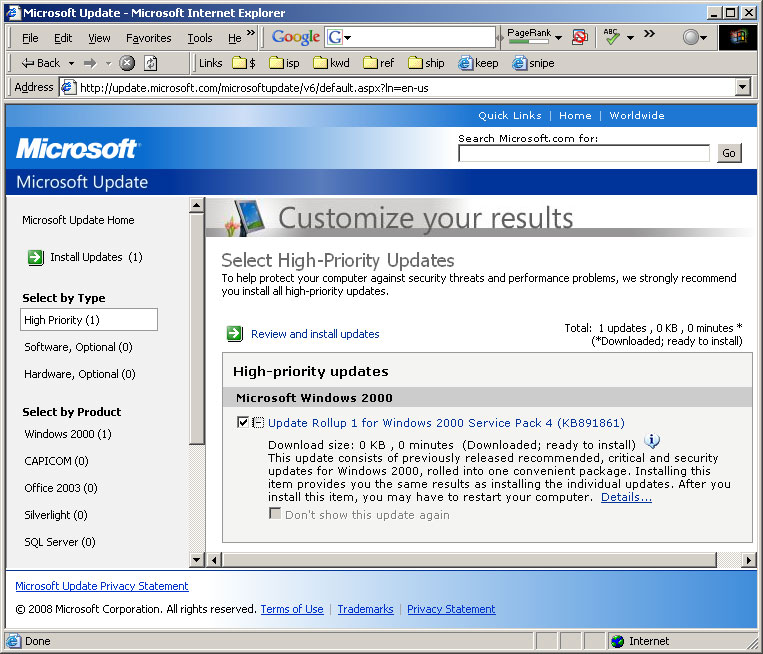
Task: Open the PageRank dropdown arrow
Action: [558, 37]
